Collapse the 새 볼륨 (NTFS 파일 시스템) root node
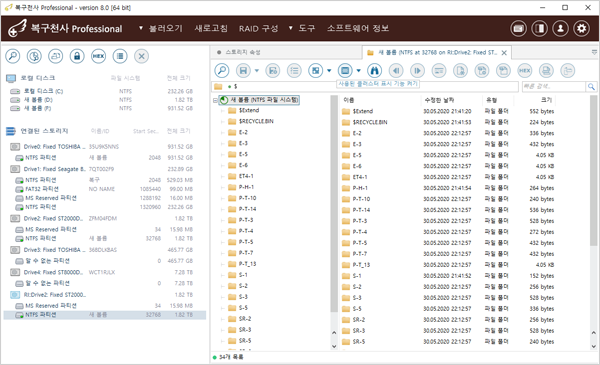Screen dimensions: 600x365 pos(215,100)
